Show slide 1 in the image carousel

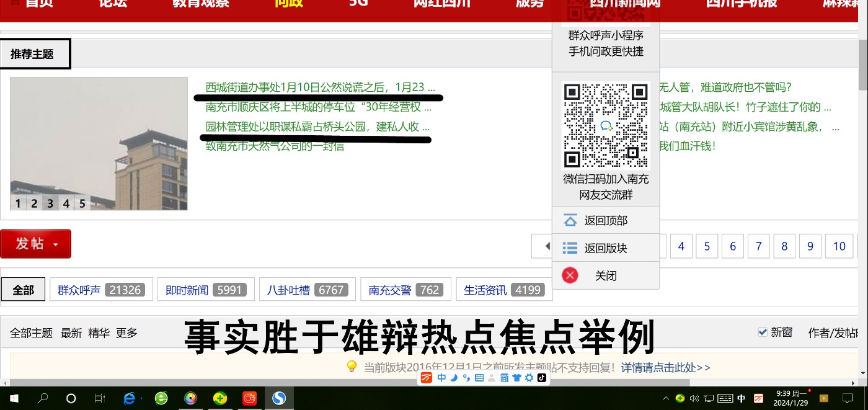pyautogui.click(x=18, y=203)
